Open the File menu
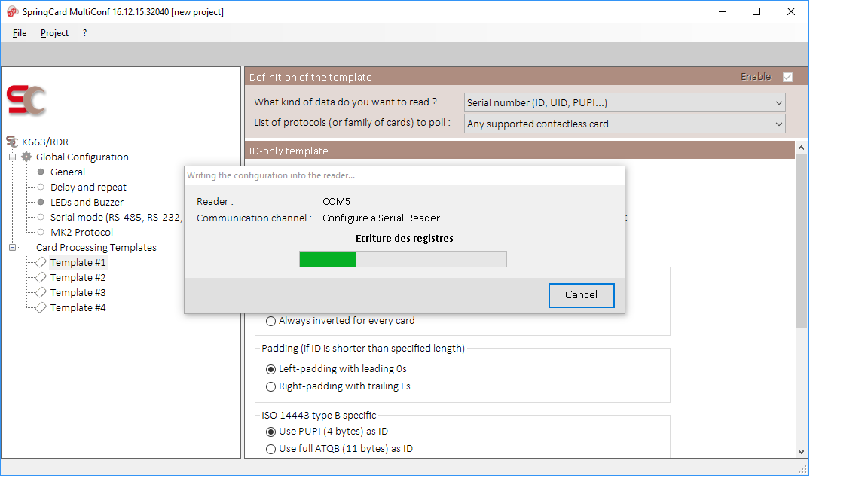This screenshot has height=488, width=868. pyautogui.click(x=20, y=33)
